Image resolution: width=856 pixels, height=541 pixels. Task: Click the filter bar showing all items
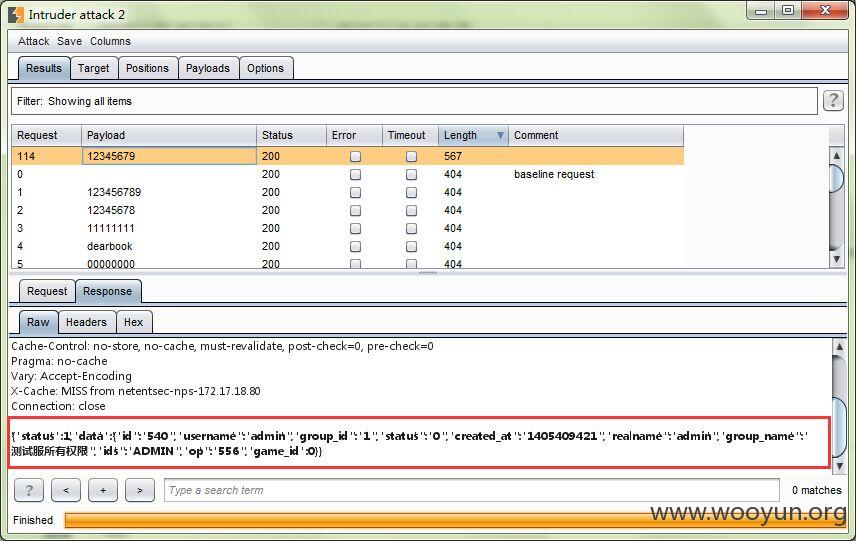click(x=414, y=101)
